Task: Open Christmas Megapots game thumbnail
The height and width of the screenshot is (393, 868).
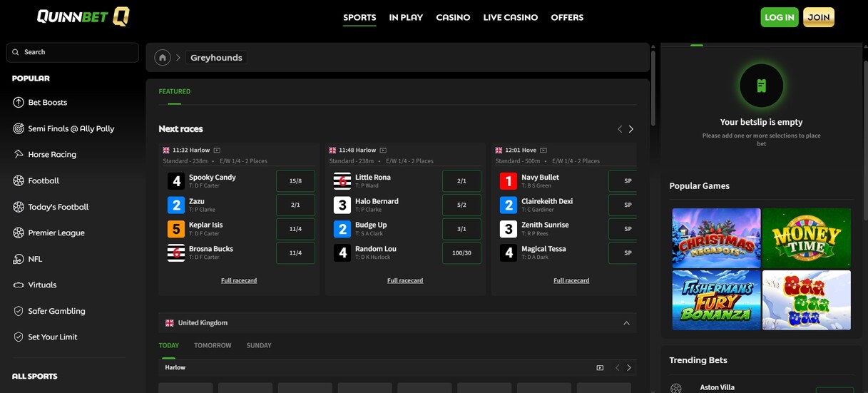Action: 716,238
